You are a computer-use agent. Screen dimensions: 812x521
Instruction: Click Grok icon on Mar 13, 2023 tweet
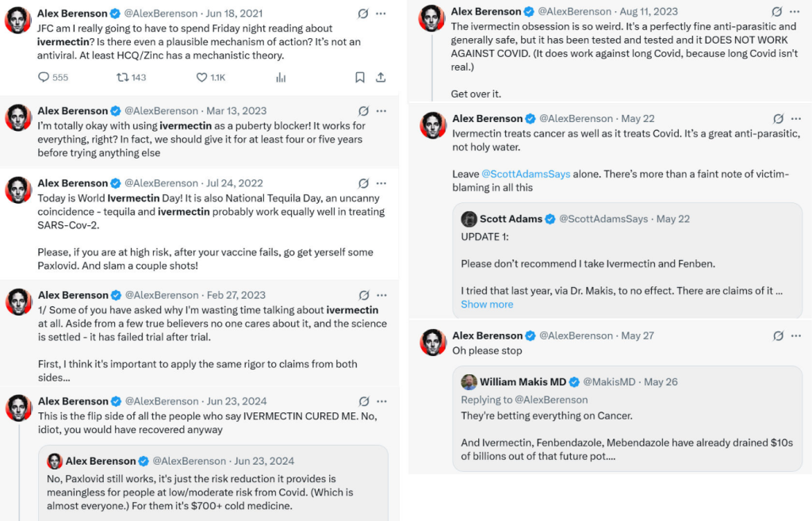[x=363, y=111]
